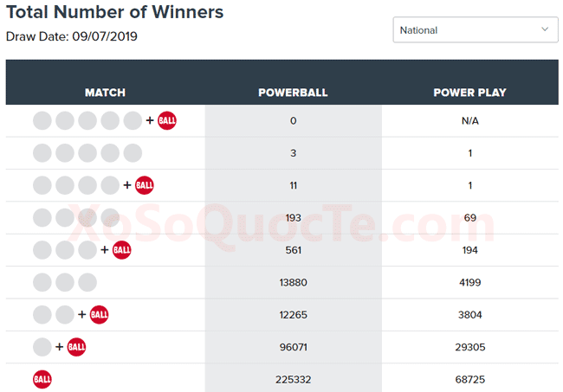This screenshot has height=392, width=563.
Task: Click Powerball winners value 13880
Action: 293,282
